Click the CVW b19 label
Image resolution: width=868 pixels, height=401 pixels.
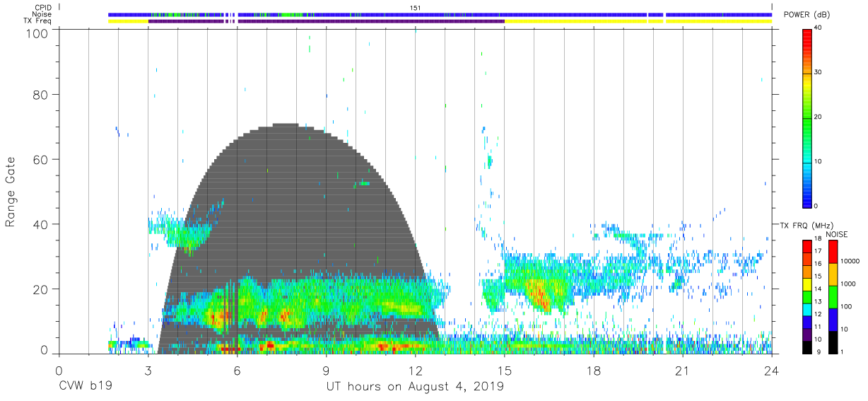point(86,387)
